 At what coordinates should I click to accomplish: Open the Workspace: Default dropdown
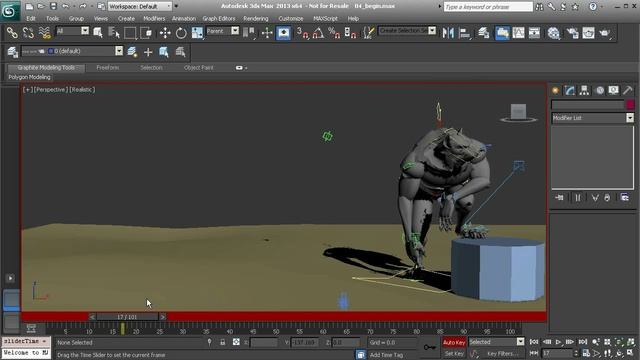tap(140, 6)
